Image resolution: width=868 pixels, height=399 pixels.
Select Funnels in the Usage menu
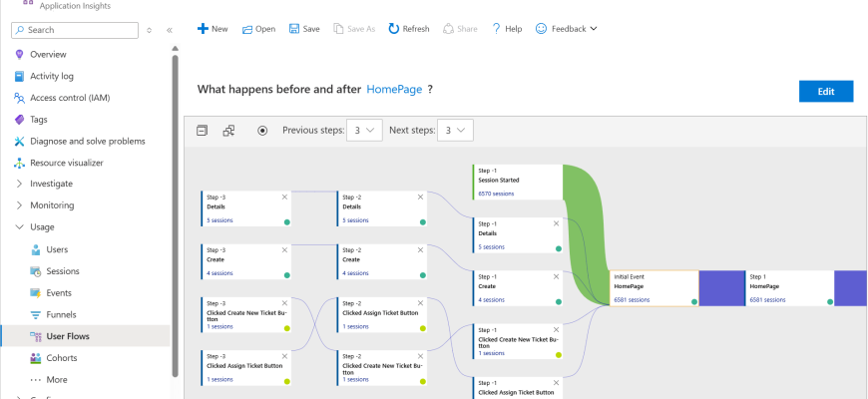click(61, 314)
